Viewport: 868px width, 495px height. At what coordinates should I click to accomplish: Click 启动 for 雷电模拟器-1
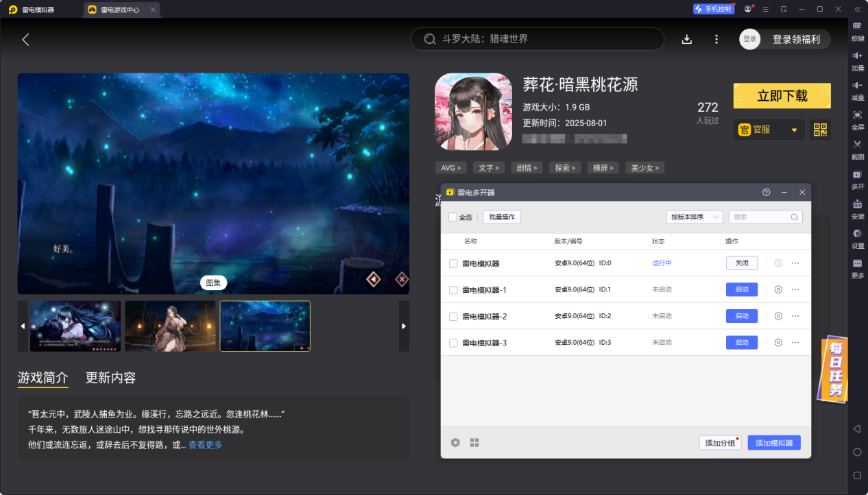coord(742,289)
